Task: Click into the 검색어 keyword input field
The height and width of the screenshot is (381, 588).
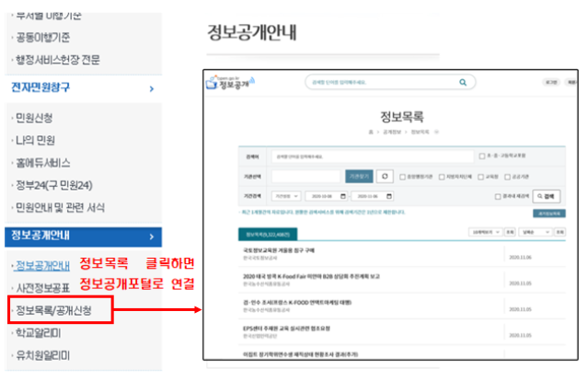Action: point(373,156)
